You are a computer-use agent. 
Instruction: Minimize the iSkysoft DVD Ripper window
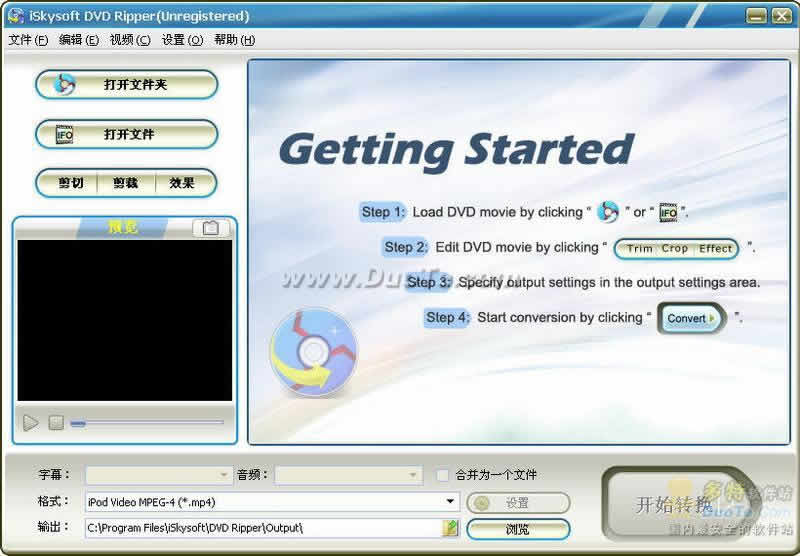[756, 16]
